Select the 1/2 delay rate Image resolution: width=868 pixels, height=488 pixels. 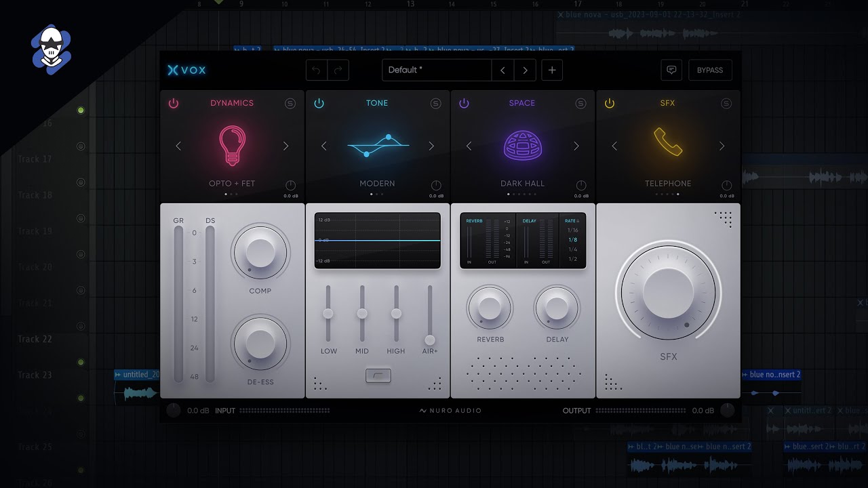tap(572, 259)
